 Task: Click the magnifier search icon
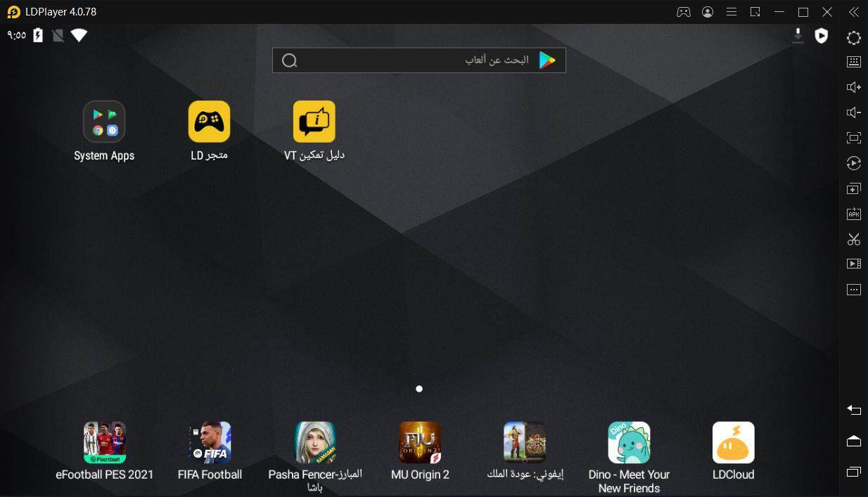point(289,60)
